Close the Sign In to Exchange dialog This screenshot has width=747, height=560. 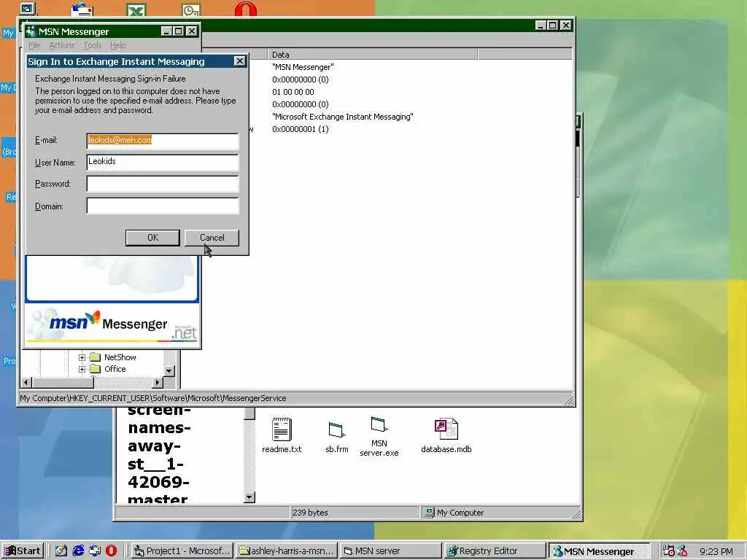(x=239, y=61)
